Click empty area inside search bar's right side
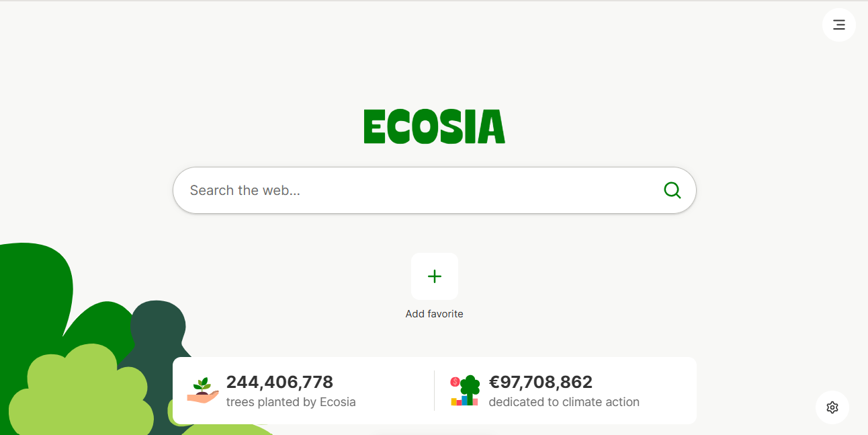The image size is (868, 435). click(x=605, y=190)
